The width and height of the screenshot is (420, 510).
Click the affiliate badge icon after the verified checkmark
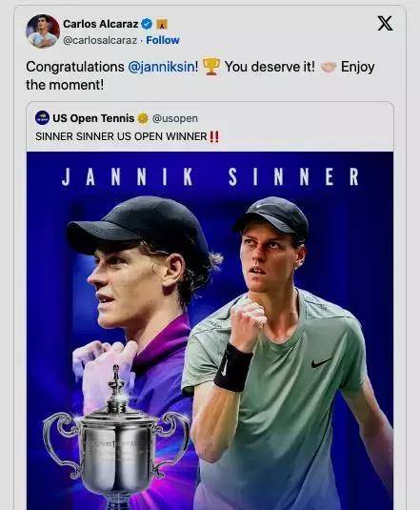[162, 24]
